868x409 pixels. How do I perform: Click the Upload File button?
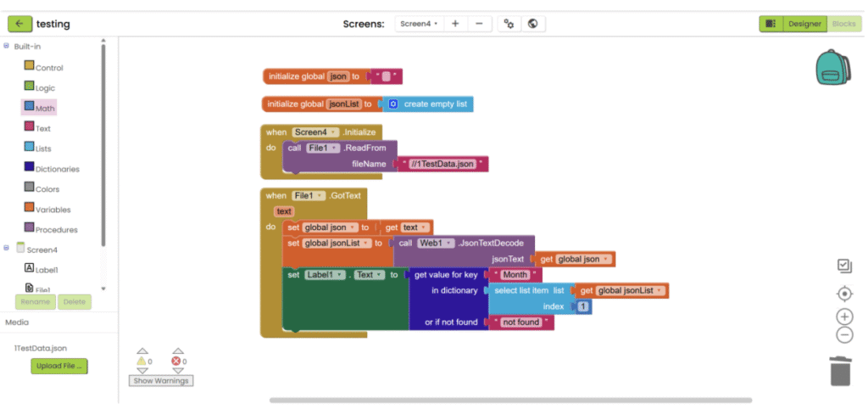[59, 367]
